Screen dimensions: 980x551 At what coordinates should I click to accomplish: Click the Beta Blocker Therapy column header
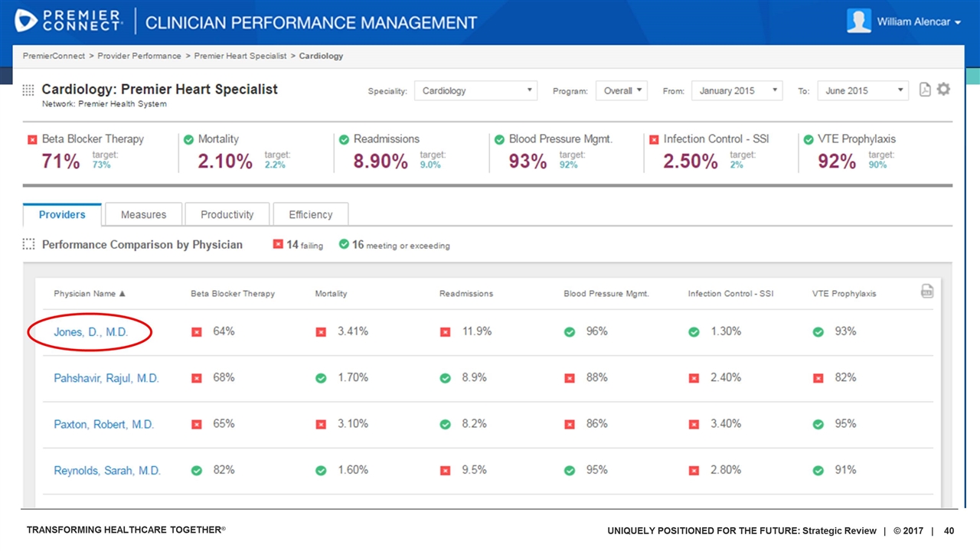coord(233,293)
